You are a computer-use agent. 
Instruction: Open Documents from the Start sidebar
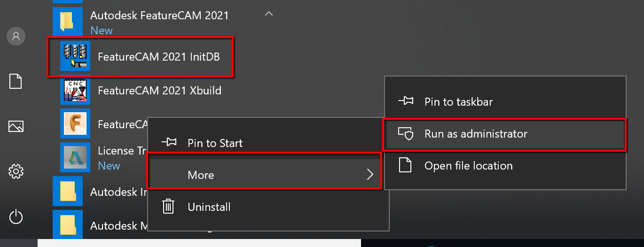tap(16, 81)
